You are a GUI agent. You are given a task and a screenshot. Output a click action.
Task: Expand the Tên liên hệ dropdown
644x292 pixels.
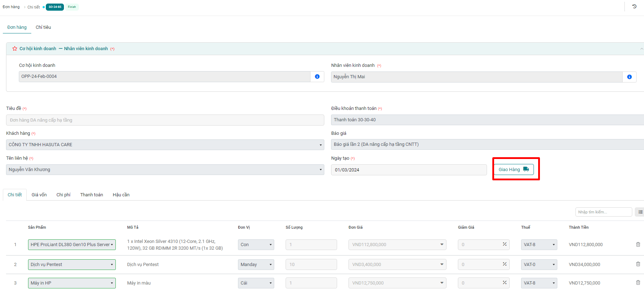tap(165, 170)
